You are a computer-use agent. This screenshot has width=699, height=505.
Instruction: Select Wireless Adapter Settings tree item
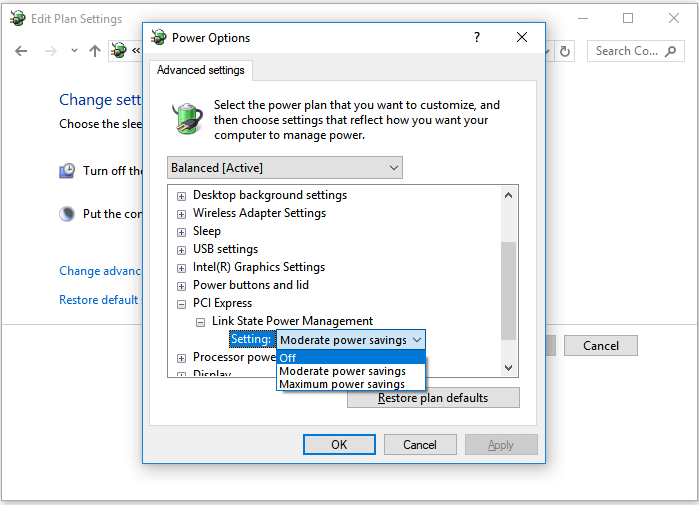[259, 213]
